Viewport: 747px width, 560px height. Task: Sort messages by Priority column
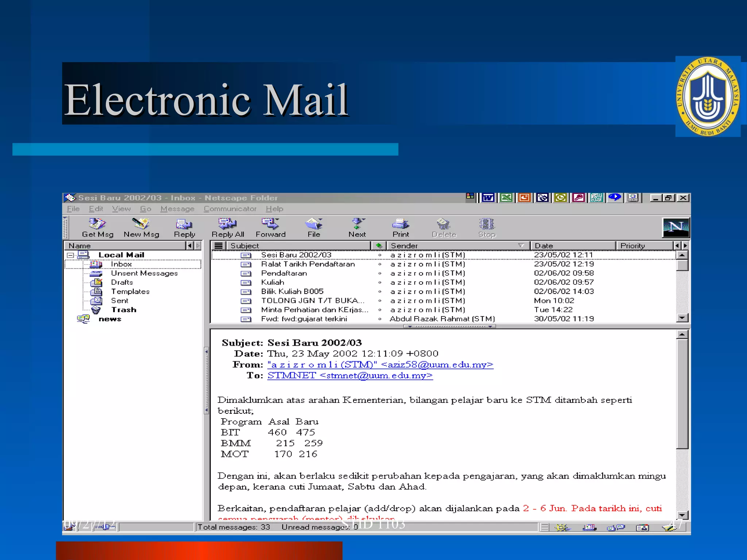click(x=644, y=246)
